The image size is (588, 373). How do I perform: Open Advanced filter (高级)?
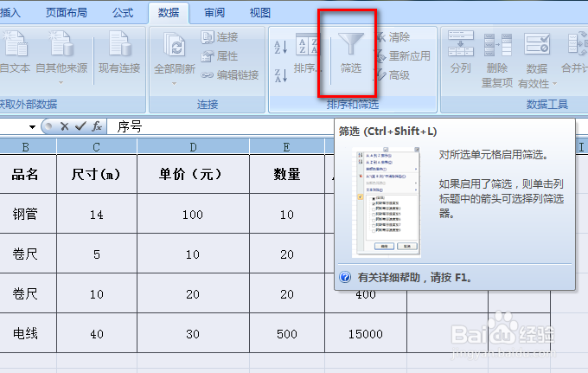[393, 75]
